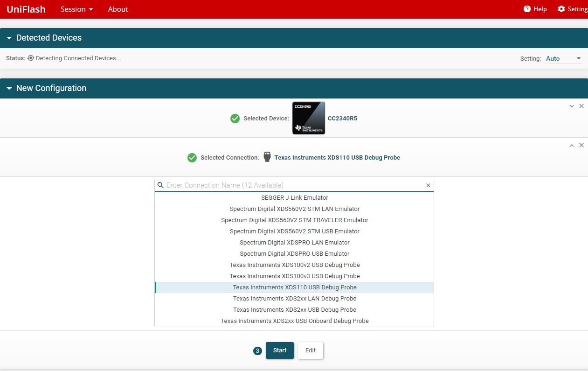The image size is (588, 371).
Task: Clear the connection search with the X
Action: [x=428, y=185]
